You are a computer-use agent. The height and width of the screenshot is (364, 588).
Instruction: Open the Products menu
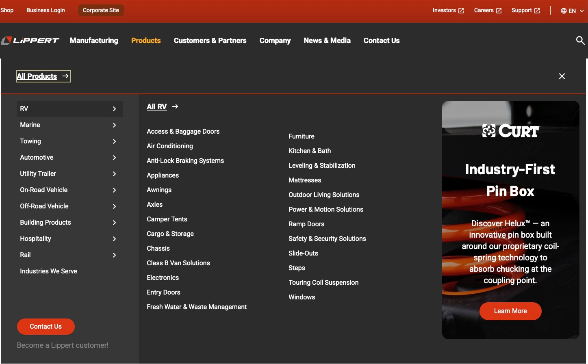click(146, 41)
